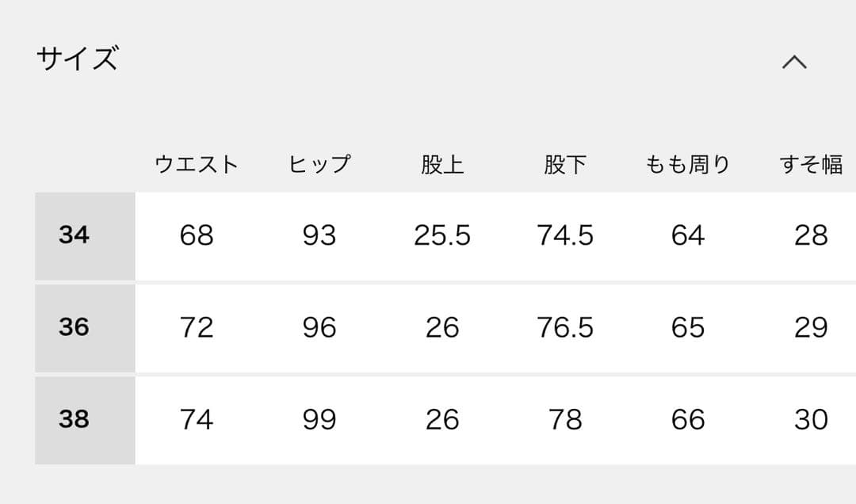Click the 股下 column header
856x504 pixels.
click(x=564, y=163)
